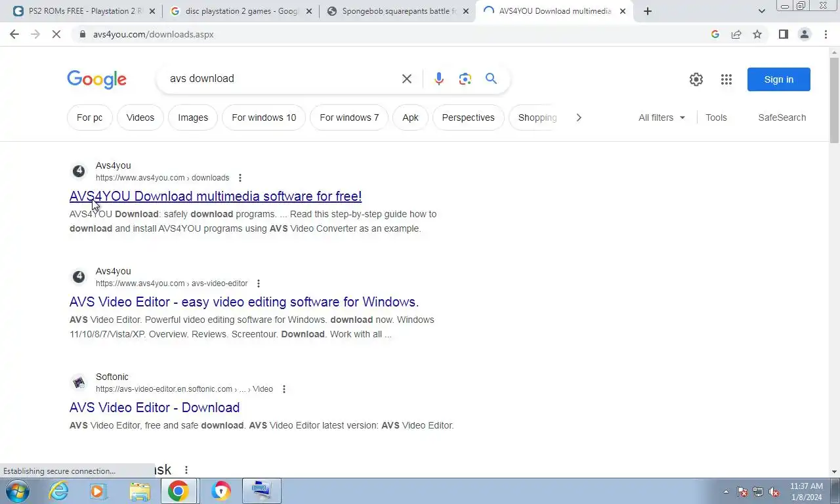Clear the search box with the X
Viewport: 840px width, 504px height.
click(x=407, y=79)
